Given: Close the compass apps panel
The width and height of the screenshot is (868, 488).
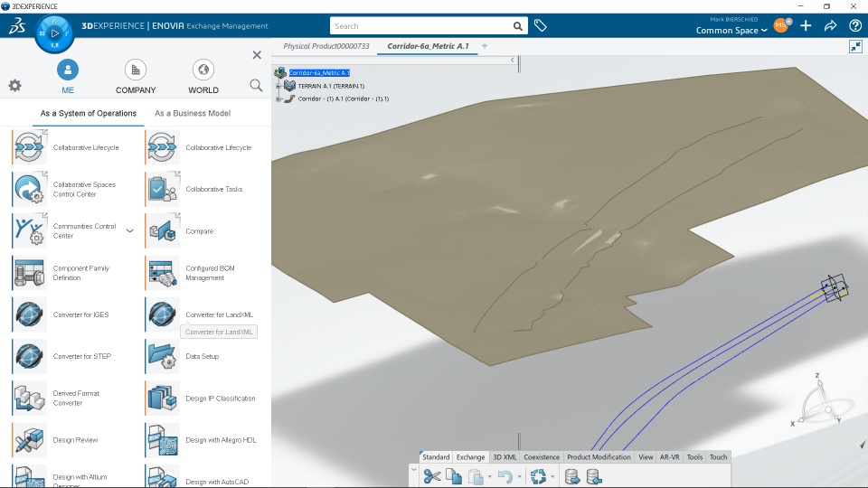Looking at the screenshot, I should 257,55.
